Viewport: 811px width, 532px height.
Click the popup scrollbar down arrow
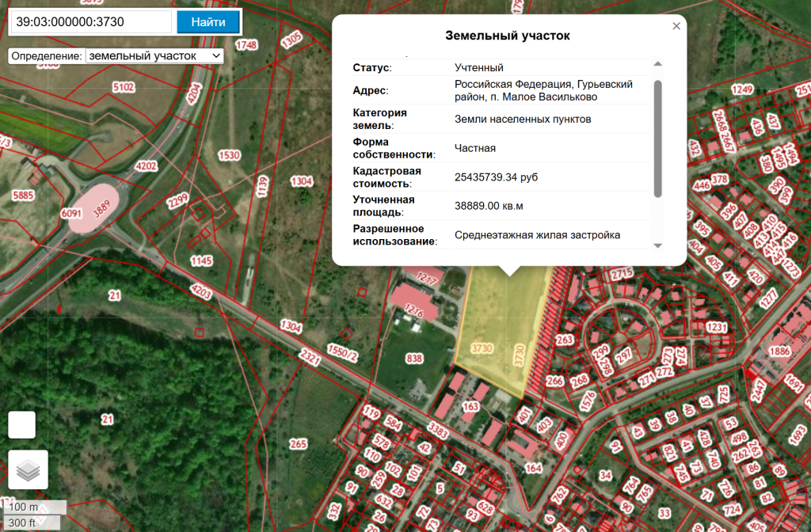(657, 245)
